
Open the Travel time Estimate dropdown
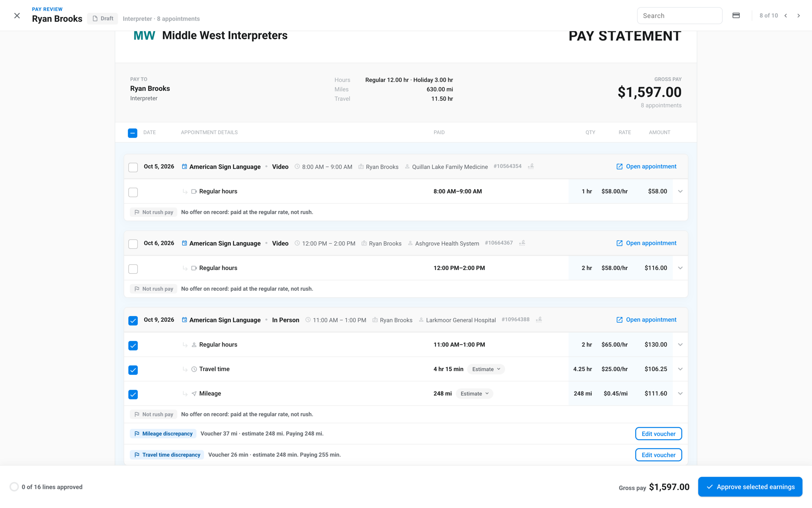486,369
